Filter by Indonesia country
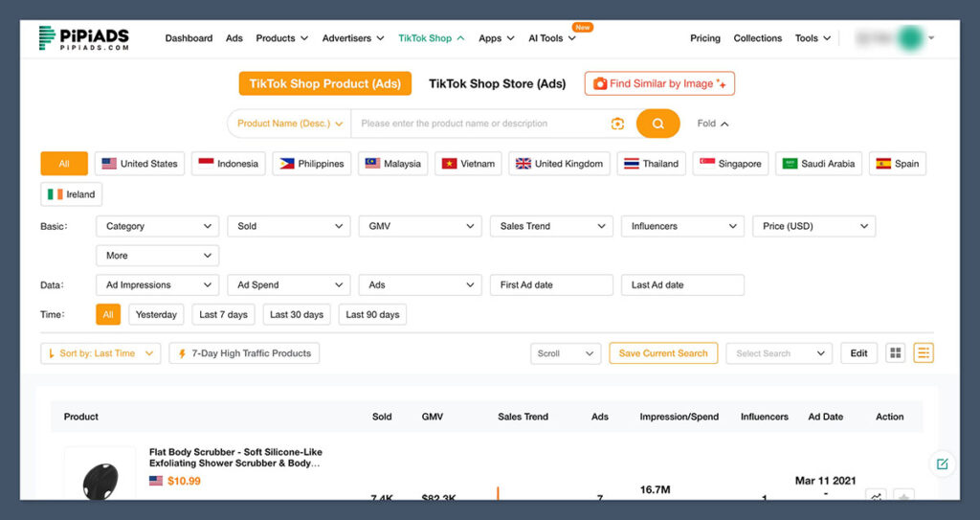 tap(228, 164)
